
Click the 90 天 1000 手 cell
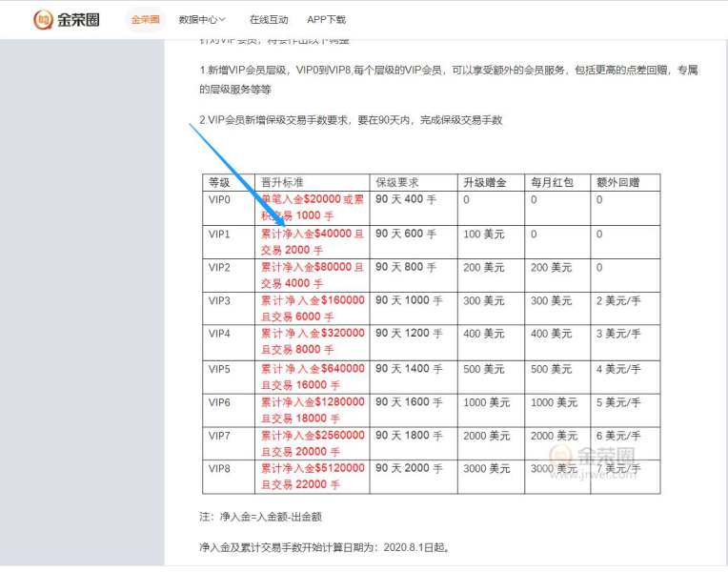tap(414, 308)
